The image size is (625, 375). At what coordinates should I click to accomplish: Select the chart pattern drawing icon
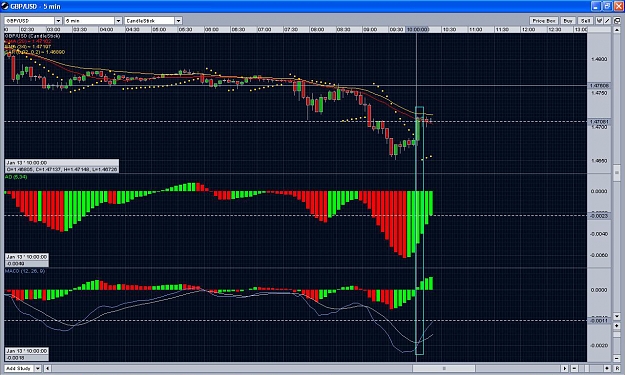point(599,21)
